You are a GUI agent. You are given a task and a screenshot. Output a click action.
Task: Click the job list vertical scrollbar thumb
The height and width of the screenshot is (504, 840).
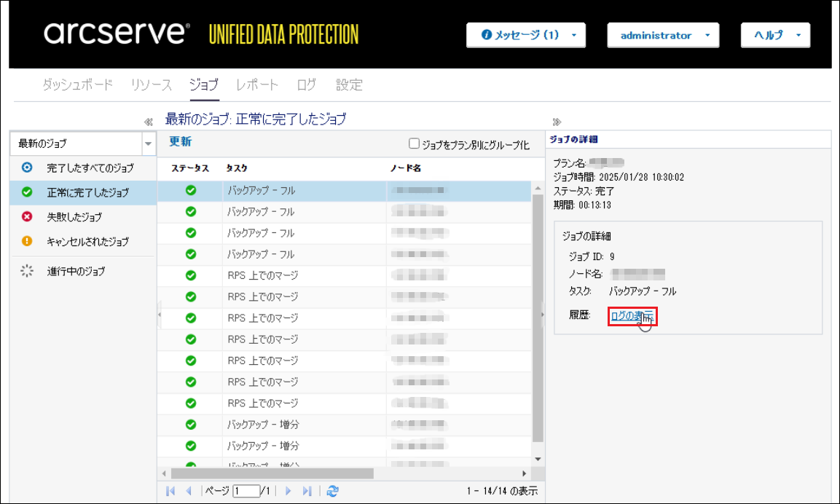(x=538, y=318)
